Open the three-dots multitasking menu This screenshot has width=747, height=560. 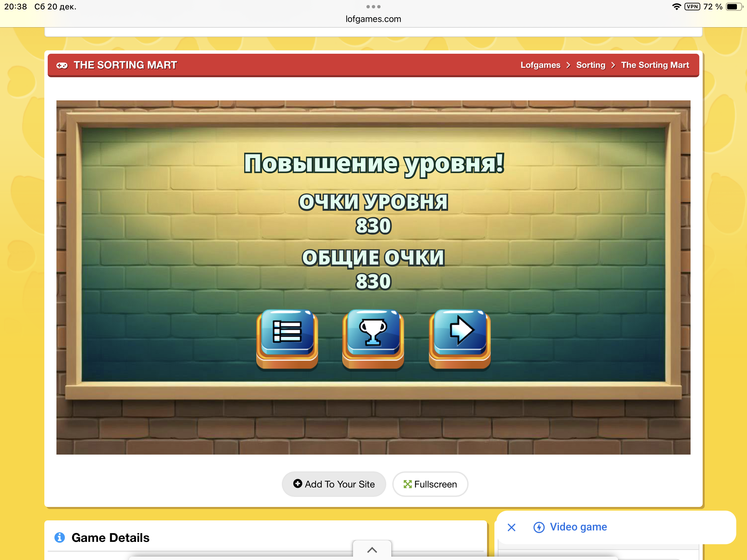(x=373, y=7)
